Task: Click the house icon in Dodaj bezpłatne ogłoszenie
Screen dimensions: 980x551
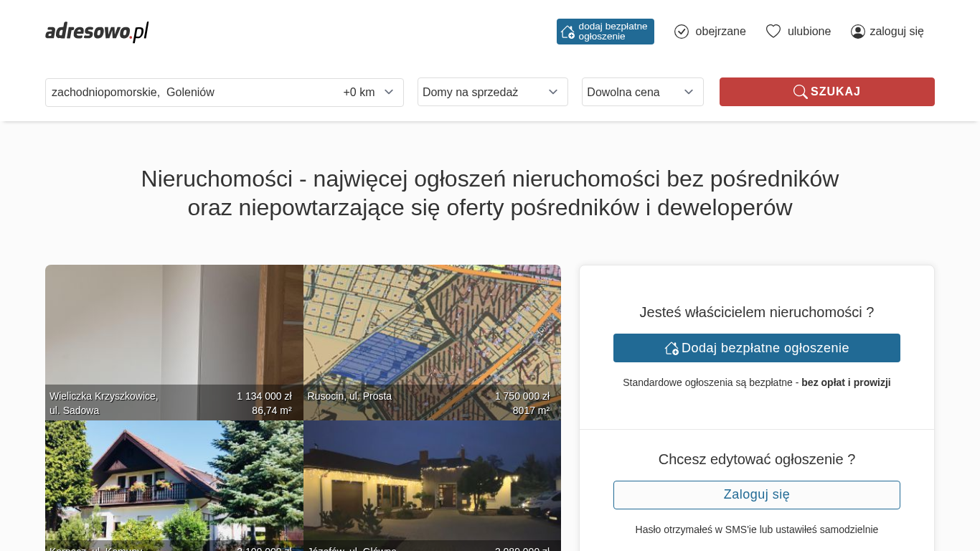Action: [672, 348]
